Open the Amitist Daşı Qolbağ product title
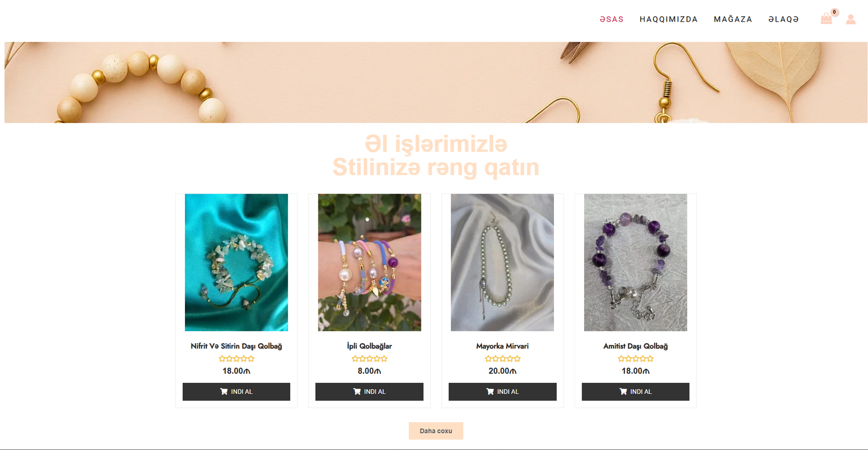 coord(636,346)
